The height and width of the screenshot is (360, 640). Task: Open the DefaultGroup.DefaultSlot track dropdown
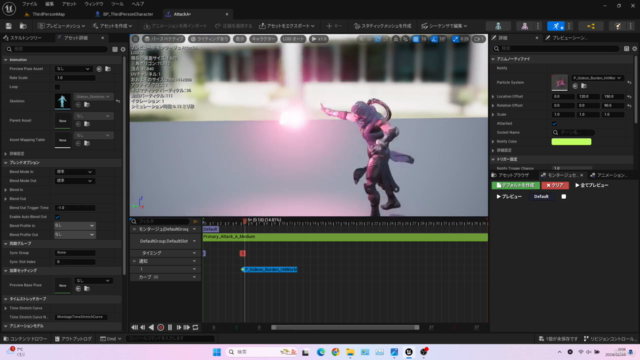(x=194, y=241)
